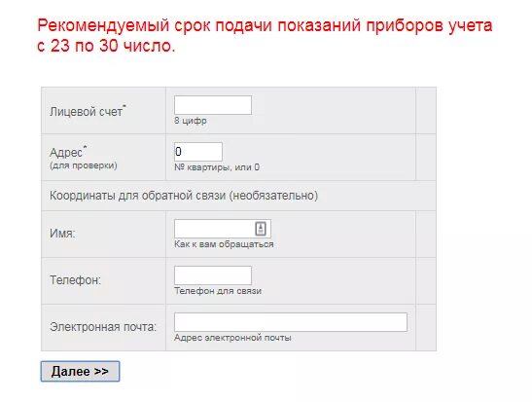Image resolution: width=532 pixels, height=402 pixels.
Task: Click the Далее >> button
Action: (x=80, y=371)
